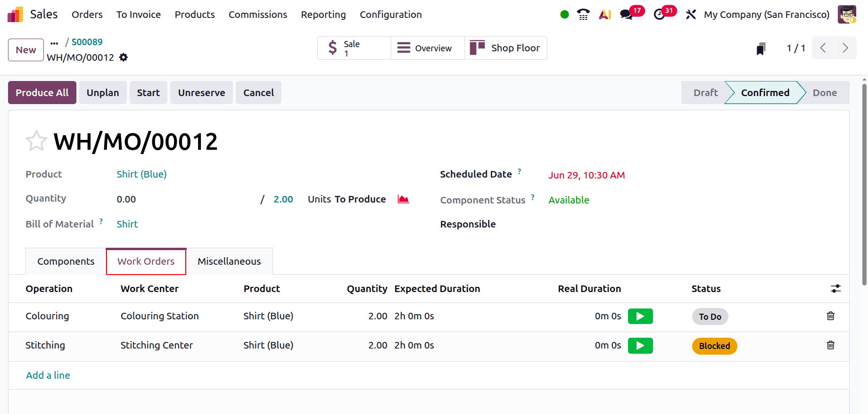Select the Done status stage
The height and width of the screenshot is (414, 868).
[x=825, y=93]
